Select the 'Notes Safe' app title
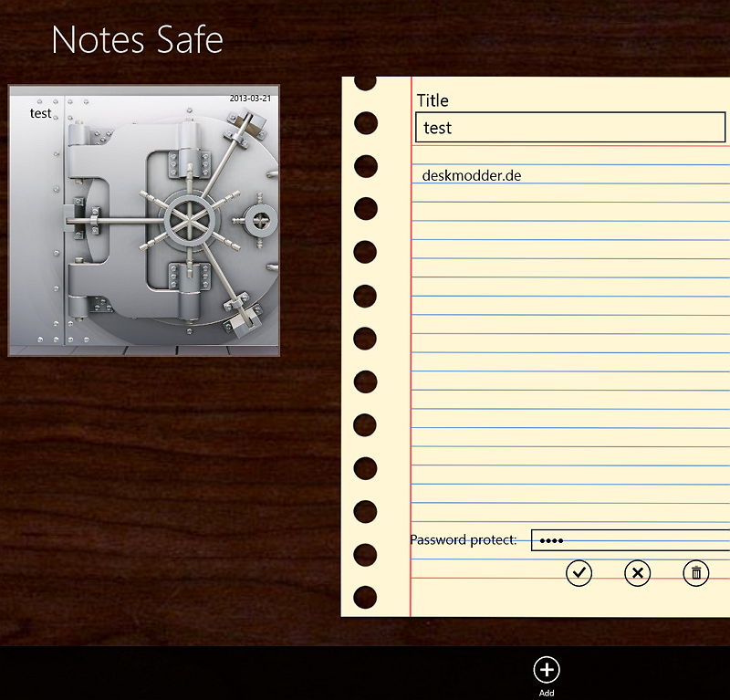Image resolution: width=730 pixels, height=700 pixels. click(138, 40)
